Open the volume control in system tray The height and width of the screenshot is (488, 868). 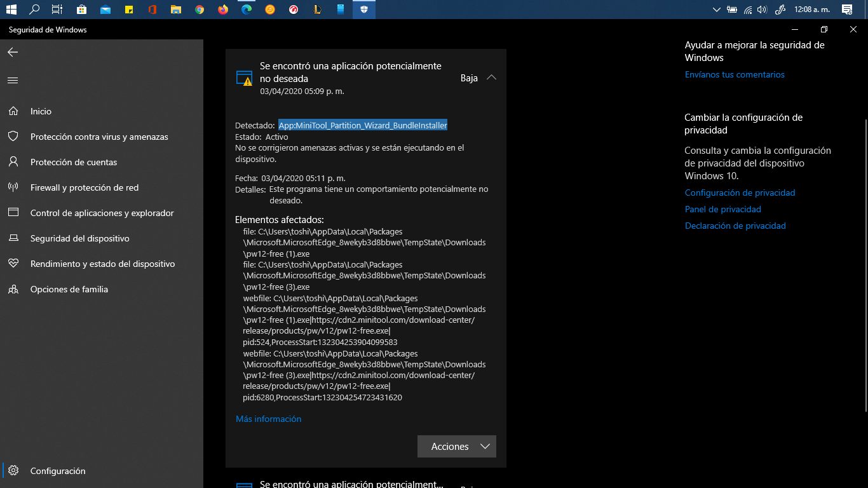(763, 10)
